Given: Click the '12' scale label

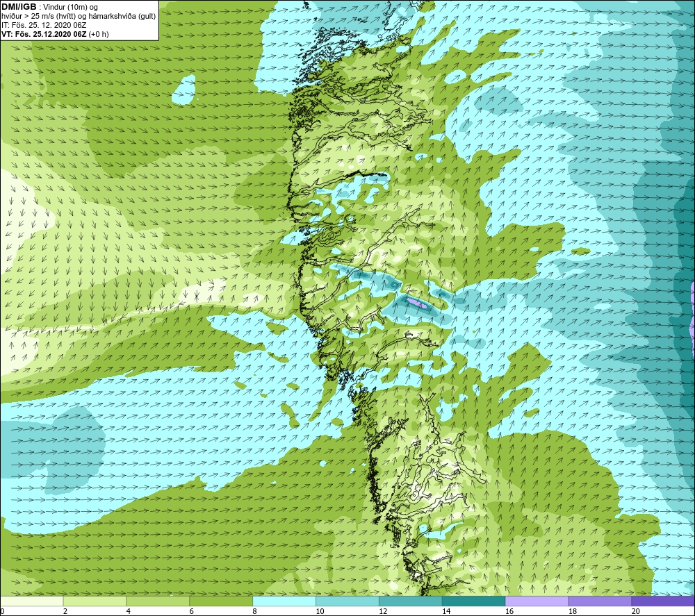Looking at the screenshot, I should pos(383,611).
